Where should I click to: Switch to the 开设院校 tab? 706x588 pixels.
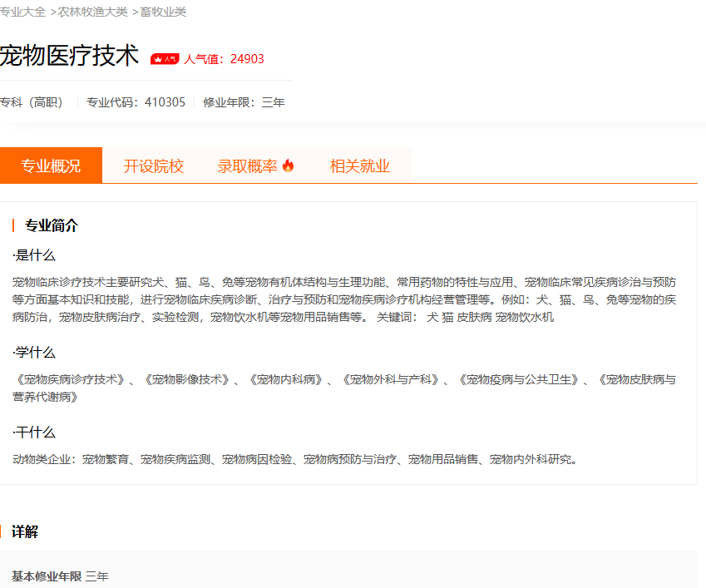coord(154,166)
